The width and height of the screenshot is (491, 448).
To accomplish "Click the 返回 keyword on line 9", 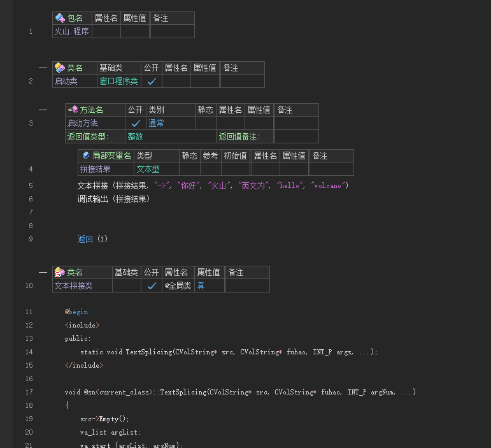I will pos(85,240).
